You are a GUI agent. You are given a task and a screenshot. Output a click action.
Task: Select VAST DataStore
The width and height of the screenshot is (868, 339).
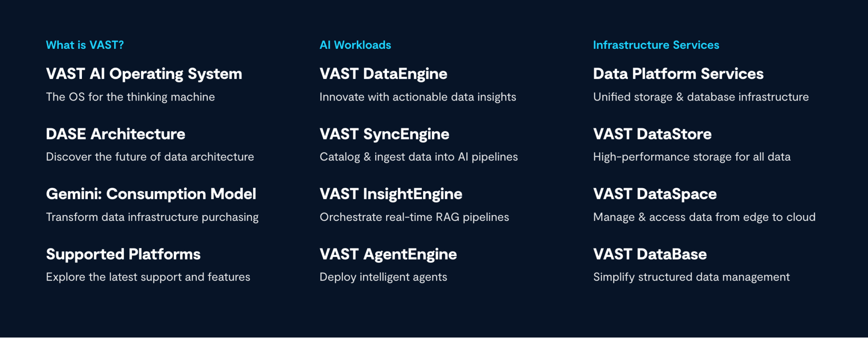[x=652, y=134]
